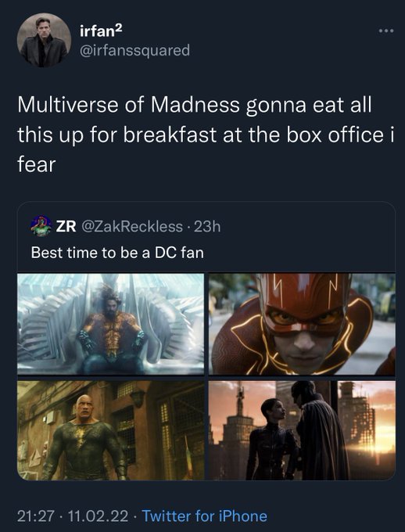Open the Aquaman on throne image
The height and width of the screenshot is (532, 405).
point(110,324)
